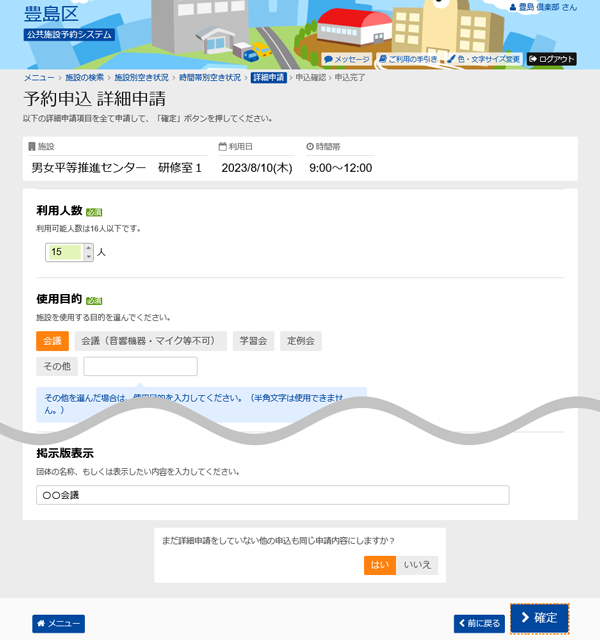Click the 必須 badge next to 使用目的

pos(94,301)
